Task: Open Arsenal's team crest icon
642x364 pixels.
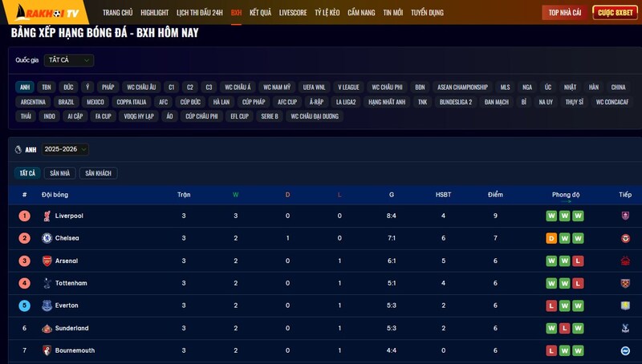Action: click(47, 261)
